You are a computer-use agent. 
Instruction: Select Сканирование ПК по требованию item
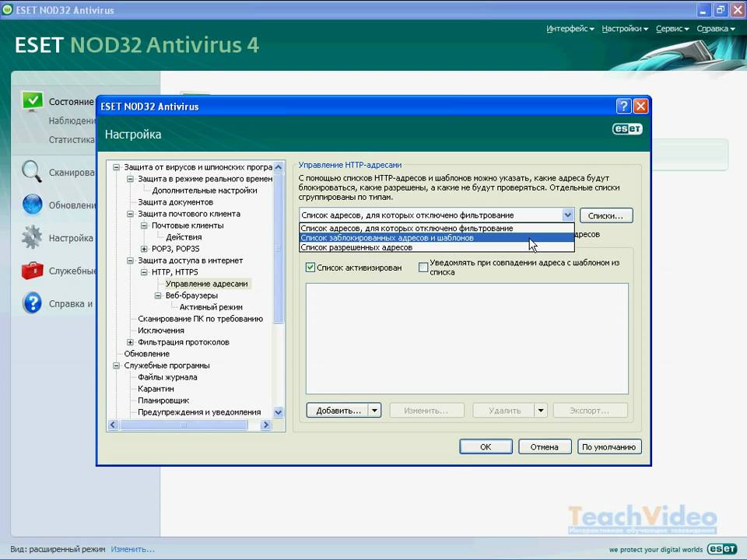200,319
